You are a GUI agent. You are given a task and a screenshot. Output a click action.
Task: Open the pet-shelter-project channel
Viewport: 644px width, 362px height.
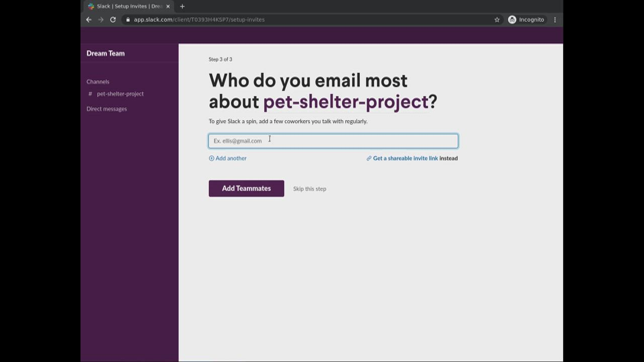[x=120, y=94]
